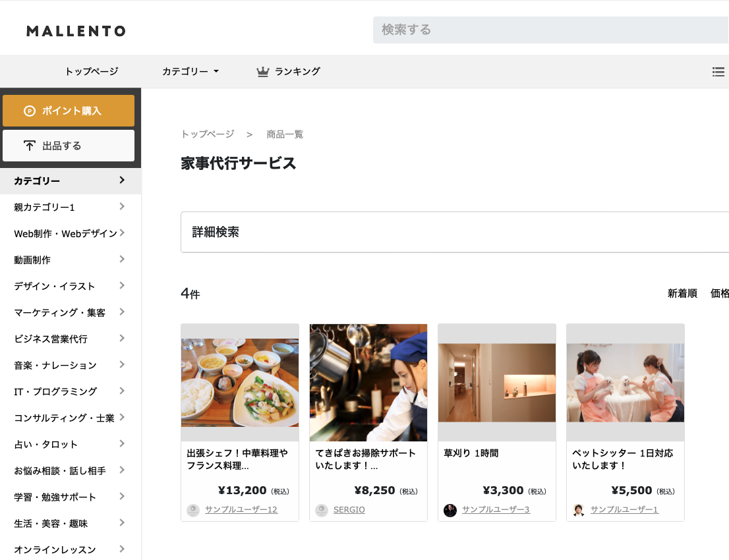The width and height of the screenshot is (729, 560).
Task: Click the crown ranking icon
Action: tap(263, 72)
